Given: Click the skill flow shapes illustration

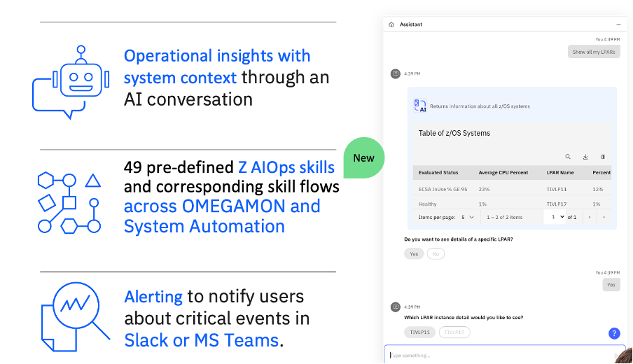Looking at the screenshot, I should click(x=69, y=203).
